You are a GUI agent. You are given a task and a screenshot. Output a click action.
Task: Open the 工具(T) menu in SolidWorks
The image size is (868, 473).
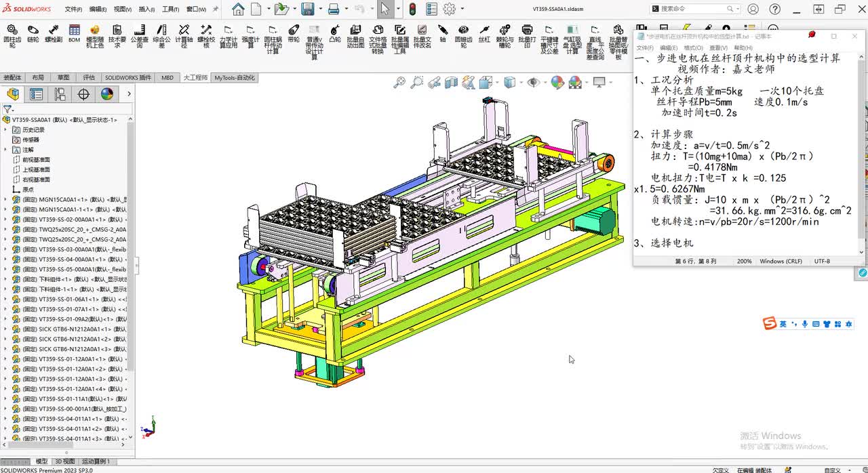(x=170, y=9)
